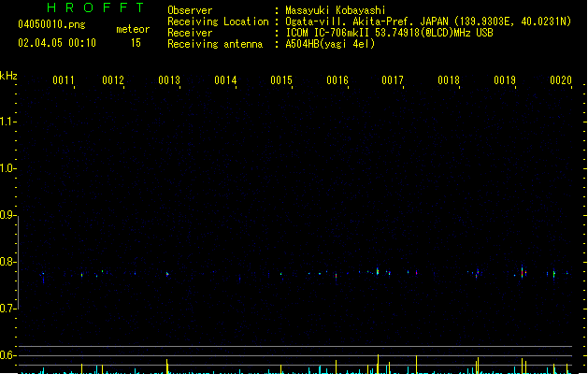Click the Receiver label
Screen dimensions: 588x374
point(190,33)
